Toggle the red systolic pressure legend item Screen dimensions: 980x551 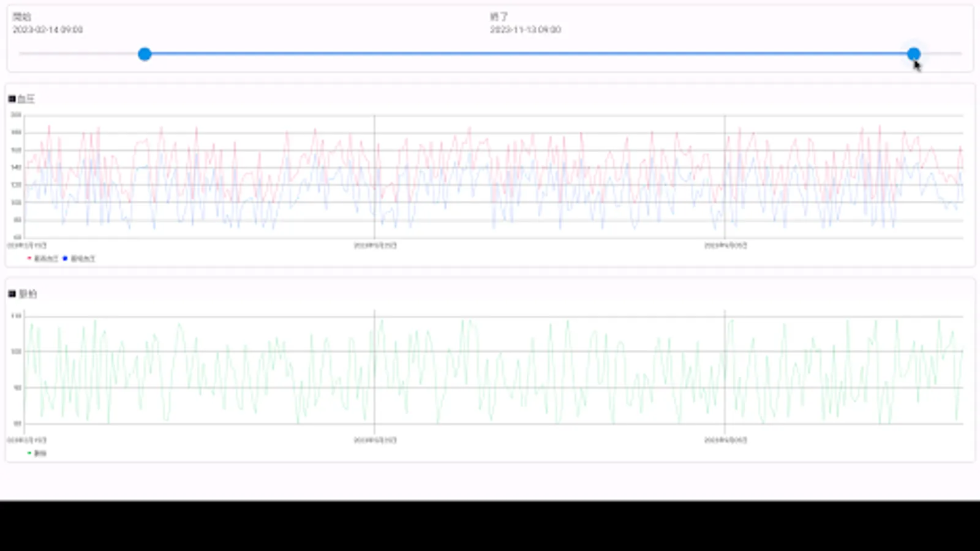click(42, 258)
